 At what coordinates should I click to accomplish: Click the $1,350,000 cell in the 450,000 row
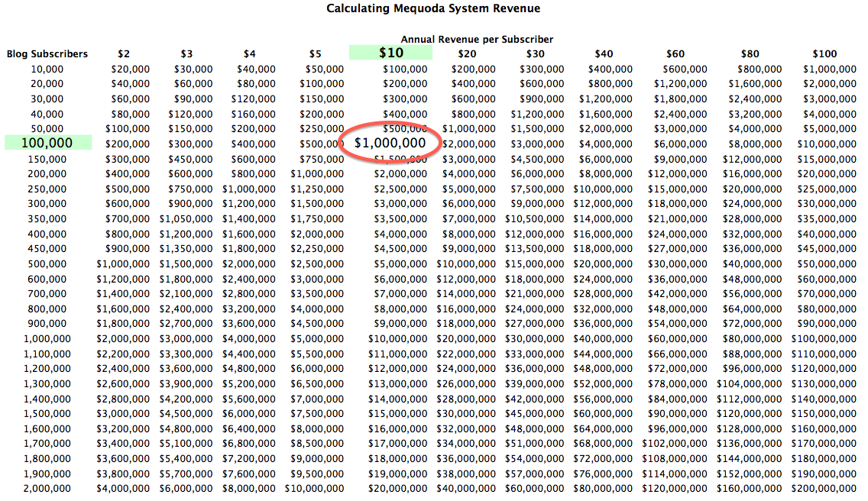tap(186, 249)
